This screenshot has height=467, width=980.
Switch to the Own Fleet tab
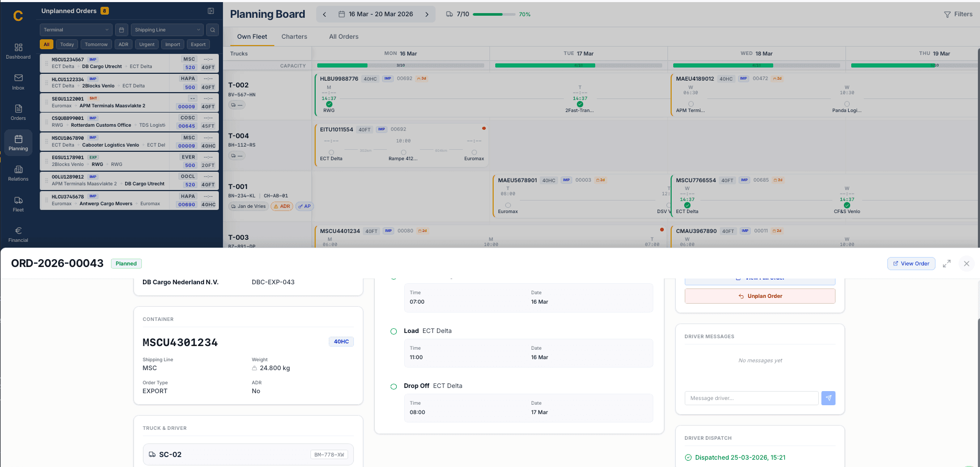point(252,37)
